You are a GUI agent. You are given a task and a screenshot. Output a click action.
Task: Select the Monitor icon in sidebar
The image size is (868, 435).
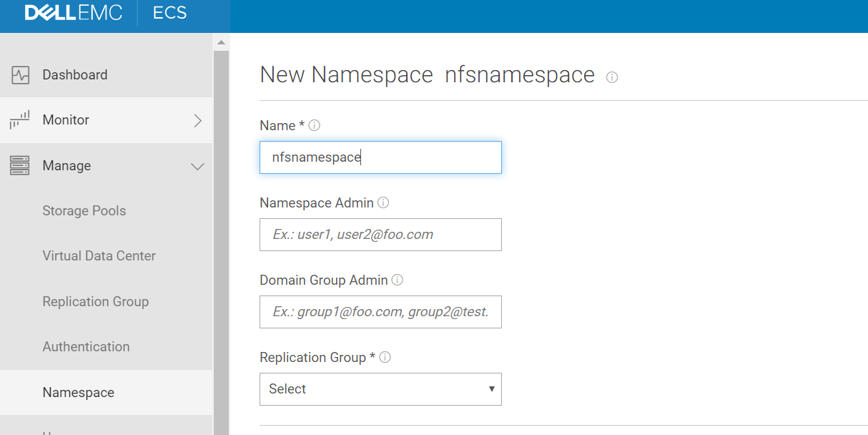[x=19, y=119]
